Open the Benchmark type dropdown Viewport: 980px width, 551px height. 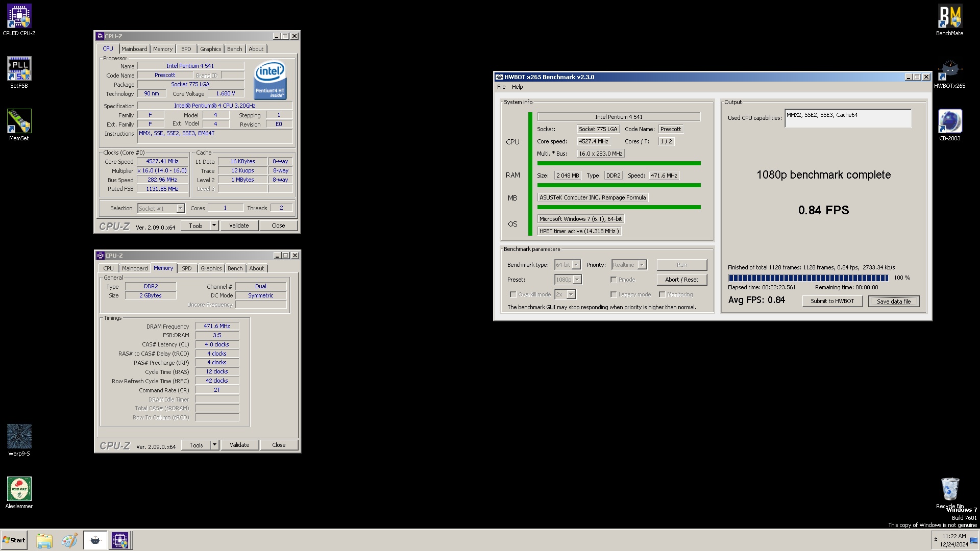576,265
